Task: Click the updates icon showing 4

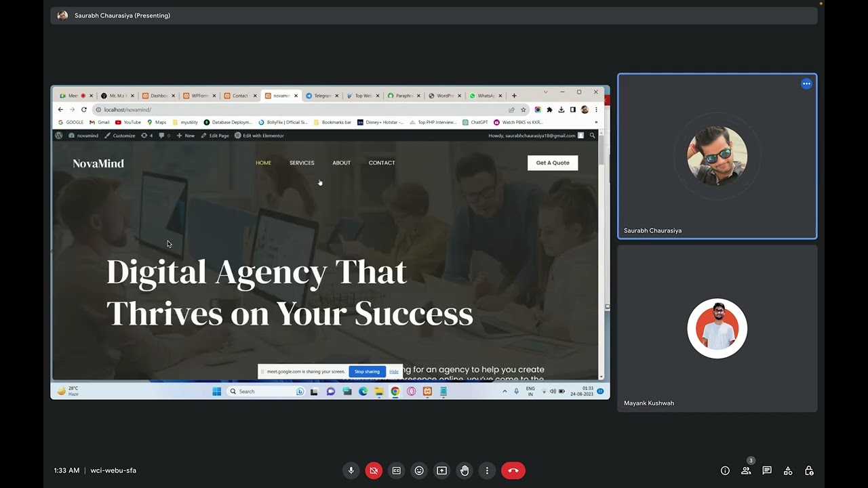Action: tap(146, 136)
